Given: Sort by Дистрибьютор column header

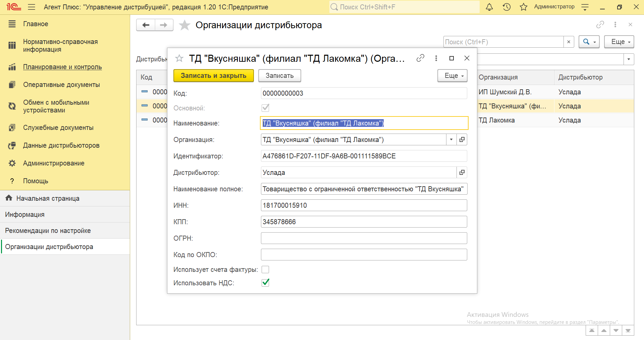Looking at the screenshot, I should pyautogui.click(x=594, y=77).
